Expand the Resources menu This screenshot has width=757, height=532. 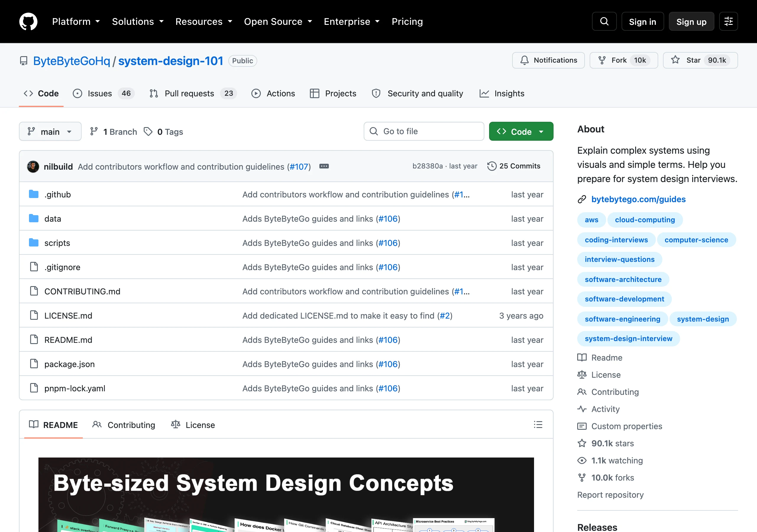[x=204, y=21]
